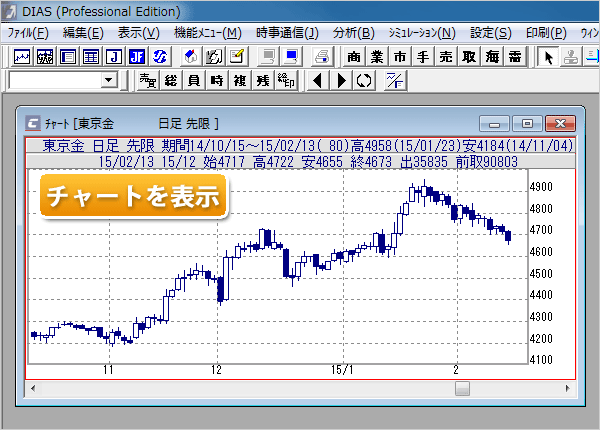The image size is (600, 430).
Task: Click the 売買 icon in second toolbar
Action: click(148, 80)
